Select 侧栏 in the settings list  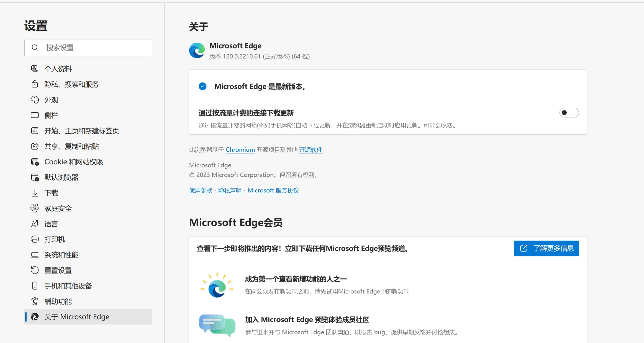click(88, 115)
